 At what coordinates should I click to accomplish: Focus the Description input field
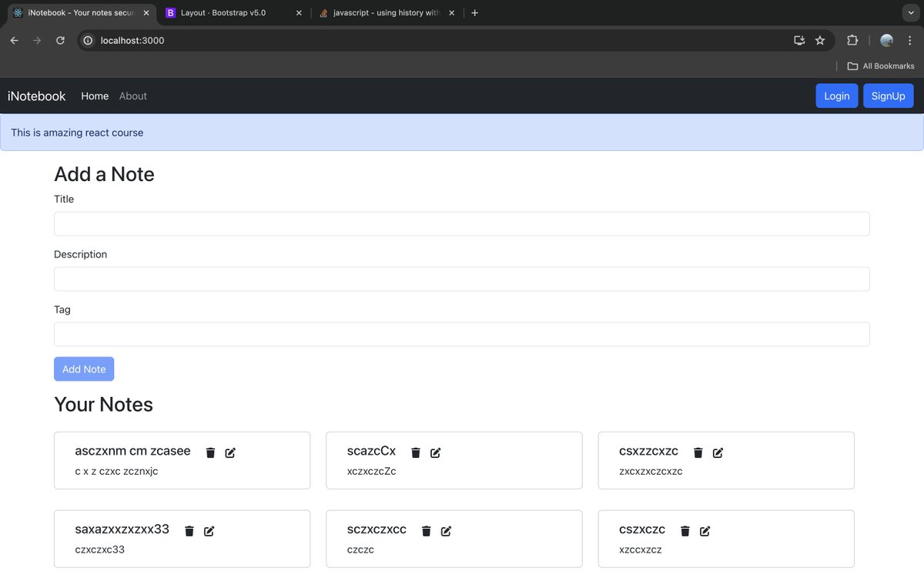462,279
